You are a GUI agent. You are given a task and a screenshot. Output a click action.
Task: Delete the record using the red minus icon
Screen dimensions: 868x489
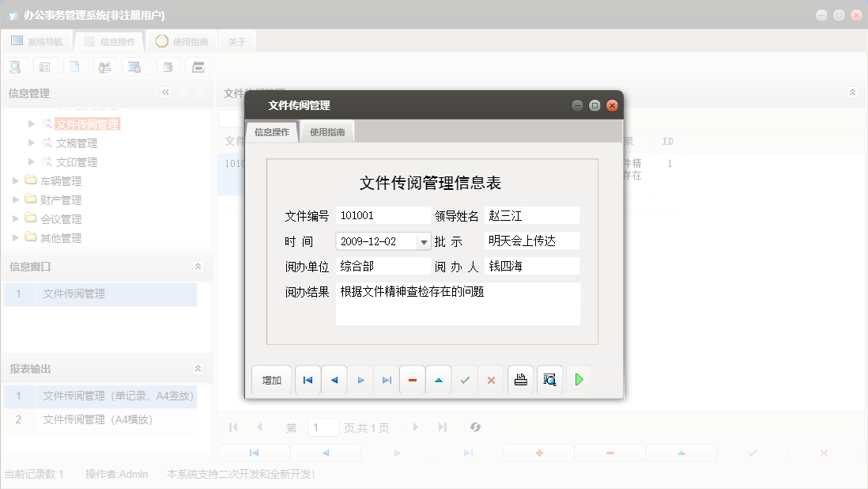tap(412, 380)
